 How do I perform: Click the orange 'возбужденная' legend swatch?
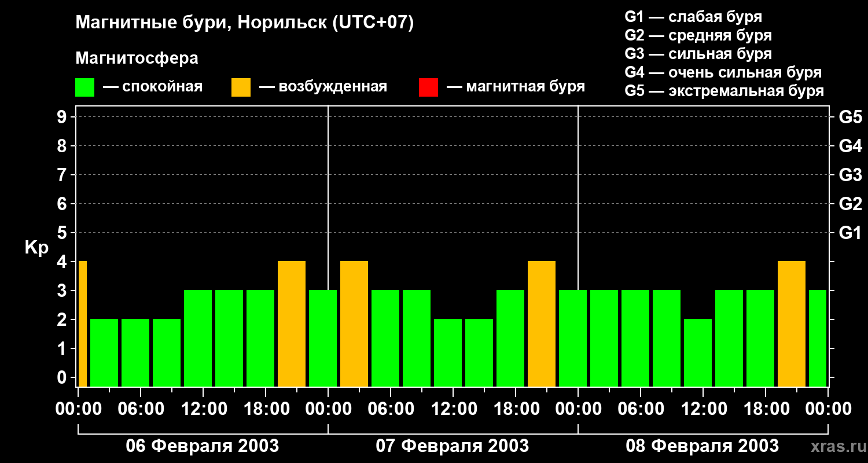pos(241,87)
